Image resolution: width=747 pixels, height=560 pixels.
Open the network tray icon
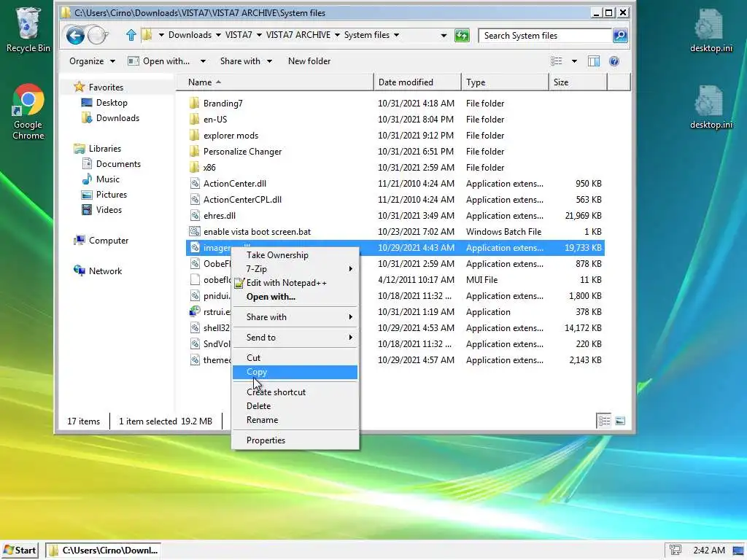point(675,550)
